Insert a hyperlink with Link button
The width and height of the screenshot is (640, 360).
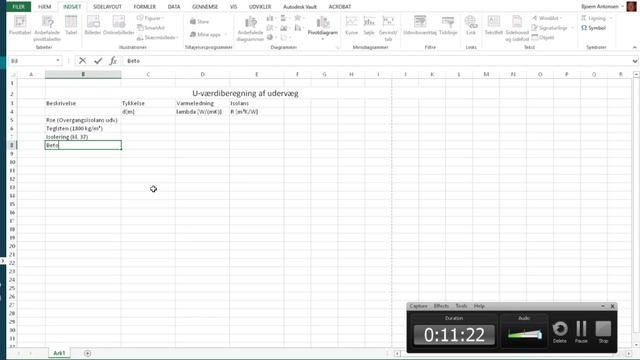tap(471, 26)
